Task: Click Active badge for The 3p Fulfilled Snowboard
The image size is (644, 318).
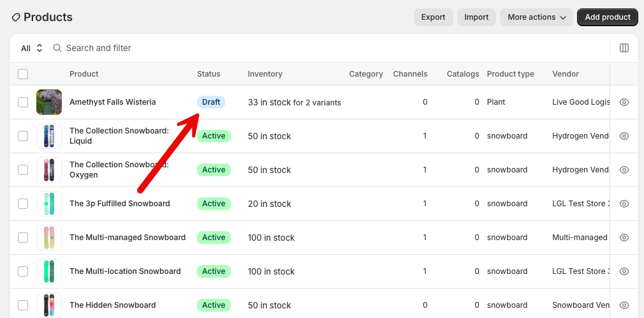Action: (214, 203)
